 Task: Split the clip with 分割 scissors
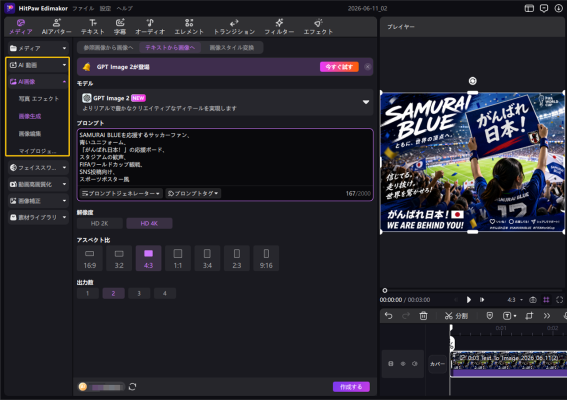point(456,316)
